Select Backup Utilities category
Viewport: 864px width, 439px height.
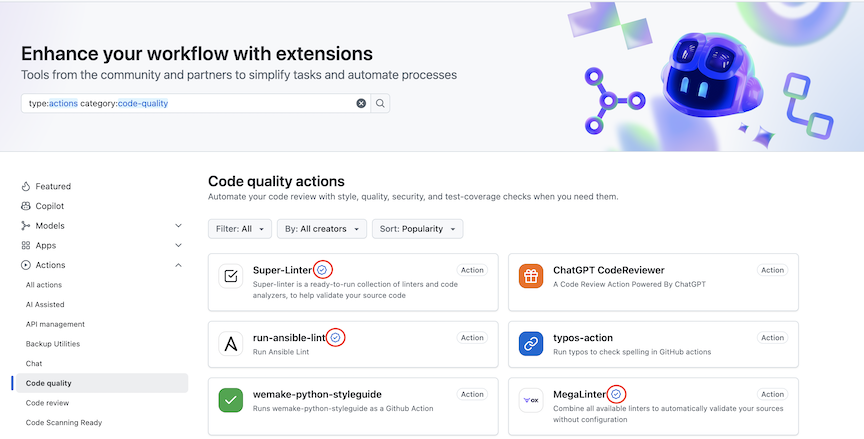(x=53, y=344)
